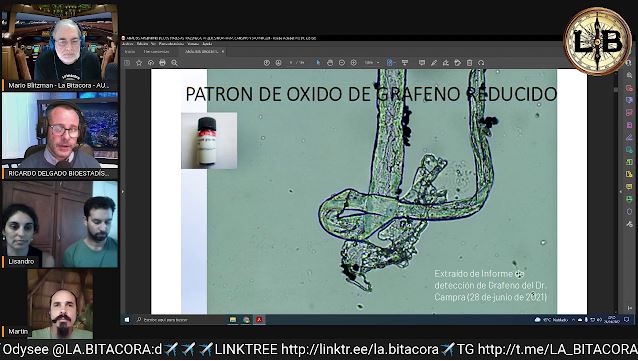Screen dimensions: 638x361
Task: Zoom in with the plus circle button
Action: click(354, 63)
